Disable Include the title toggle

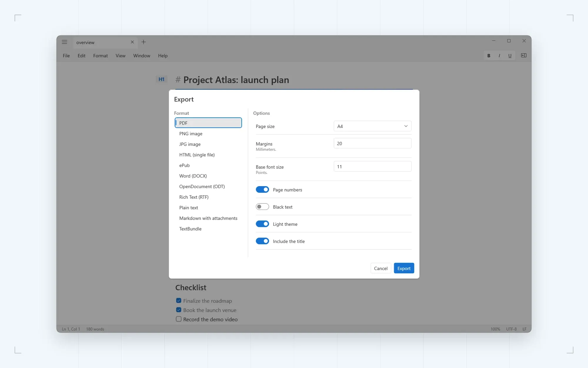(262, 241)
